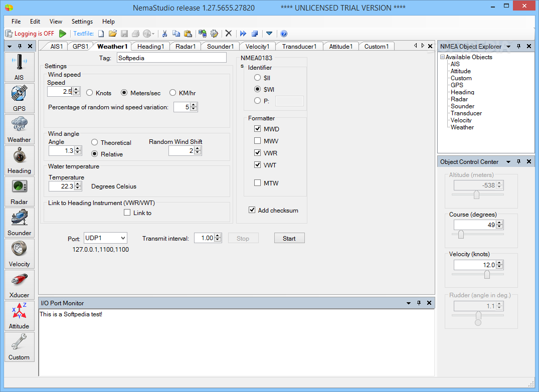Choose the P: proprietary identifier

pos(262,101)
